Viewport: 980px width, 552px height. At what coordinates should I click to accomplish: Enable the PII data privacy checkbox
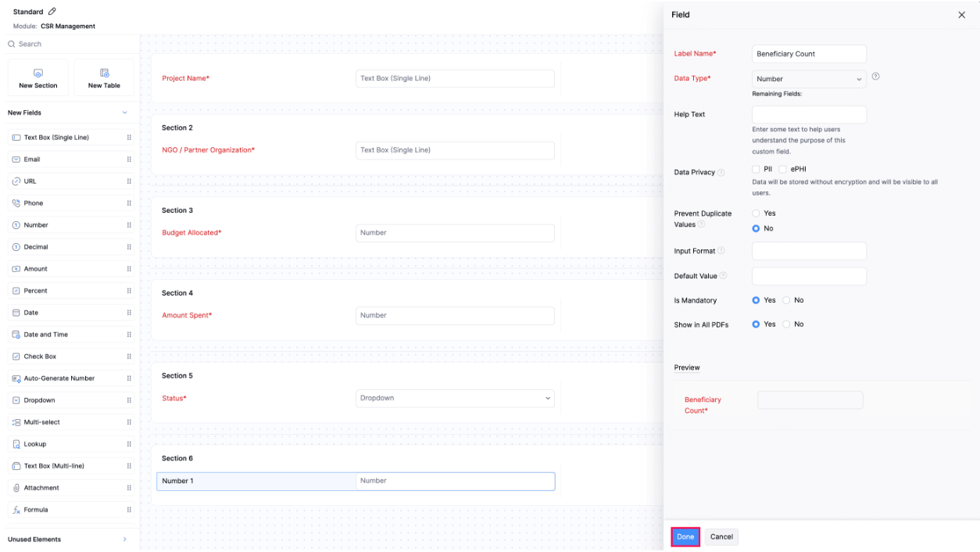pyautogui.click(x=755, y=169)
